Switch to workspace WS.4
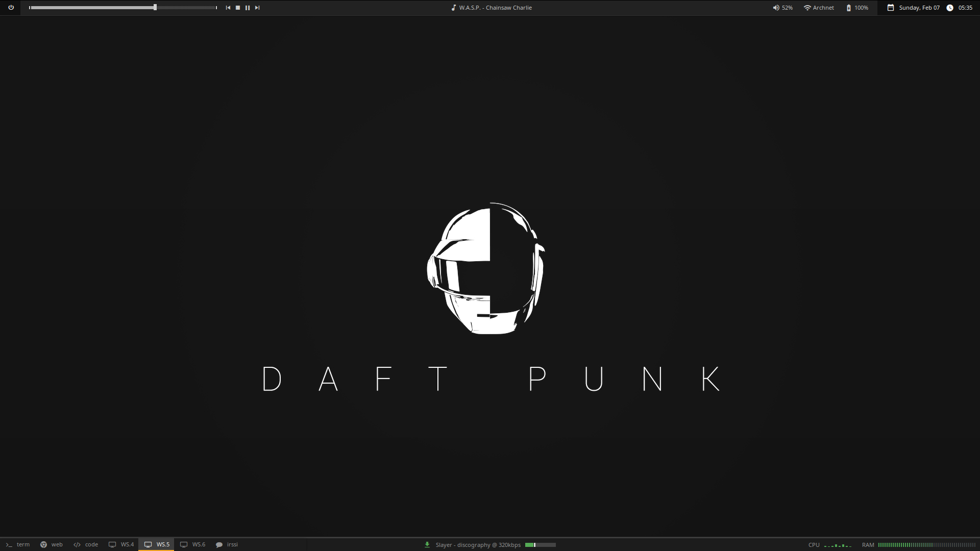The width and height of the screenshot is (980, 551). [x=121, y=544]
